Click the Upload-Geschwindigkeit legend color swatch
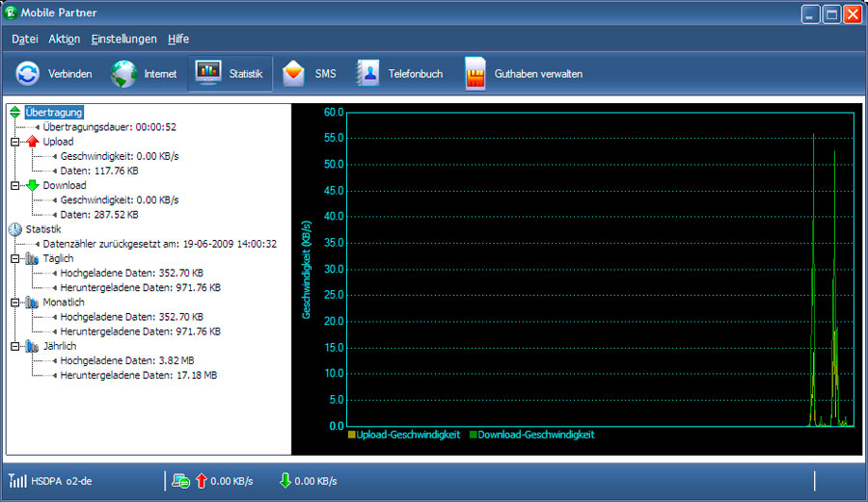 [x=352, y=435]
